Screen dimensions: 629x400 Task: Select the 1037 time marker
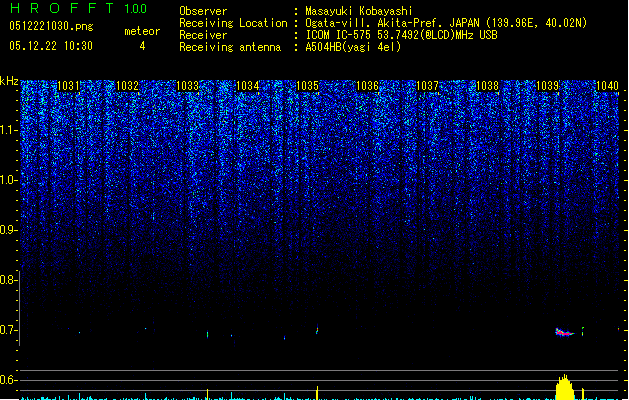(x=428, y=86)
